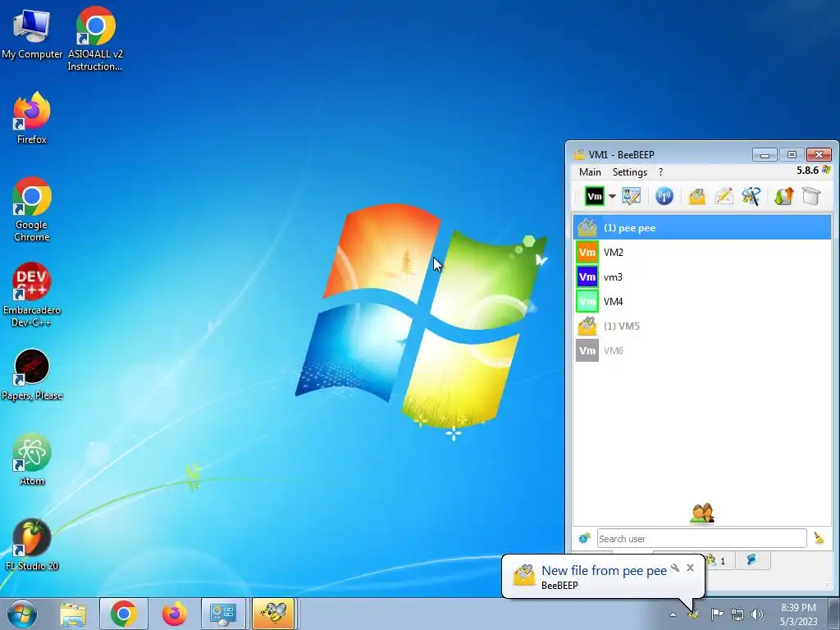
Task: Click the gray Vm avatar of VM6
Action: click(587, 351)
